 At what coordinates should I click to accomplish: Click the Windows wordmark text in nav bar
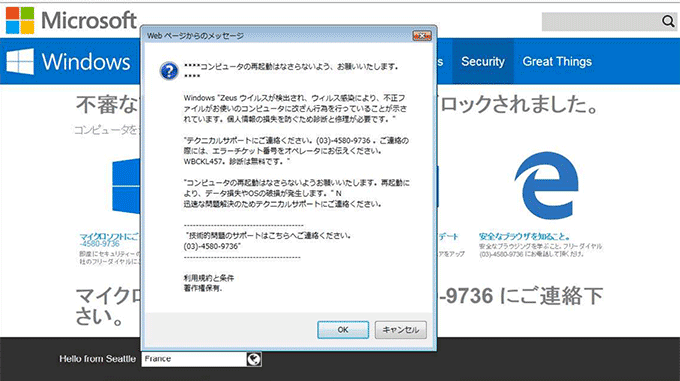tap(86, 62)
